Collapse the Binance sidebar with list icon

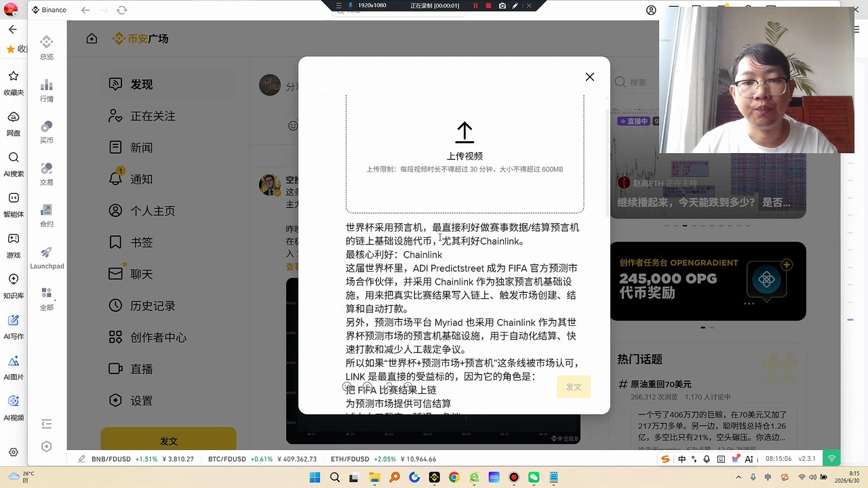[47, 424]
